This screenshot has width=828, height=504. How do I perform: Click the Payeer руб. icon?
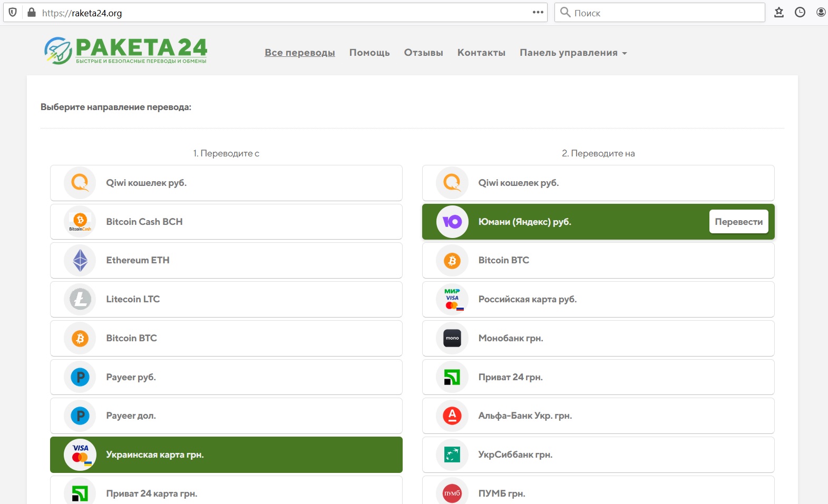(80, 377)
